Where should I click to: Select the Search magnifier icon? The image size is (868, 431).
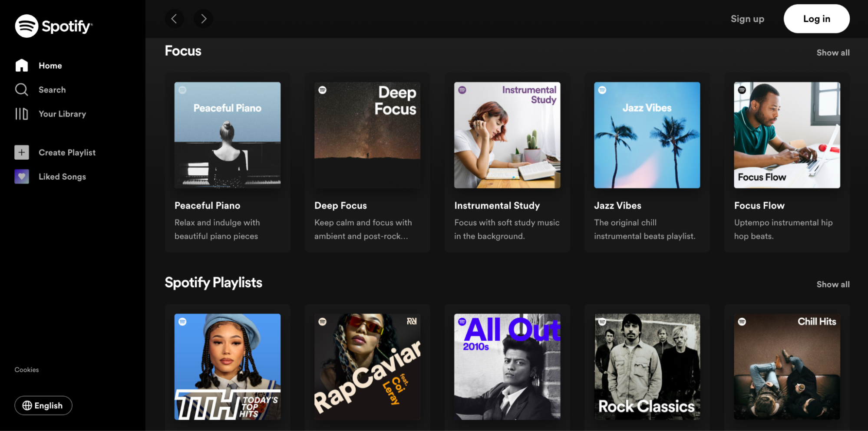click(21, 89)
